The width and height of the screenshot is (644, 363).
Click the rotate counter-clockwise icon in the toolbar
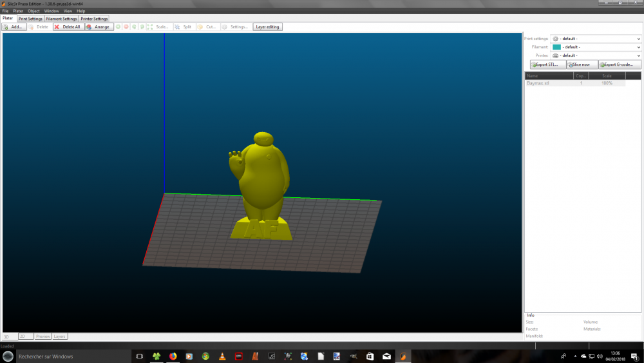[x=135, y=26]
